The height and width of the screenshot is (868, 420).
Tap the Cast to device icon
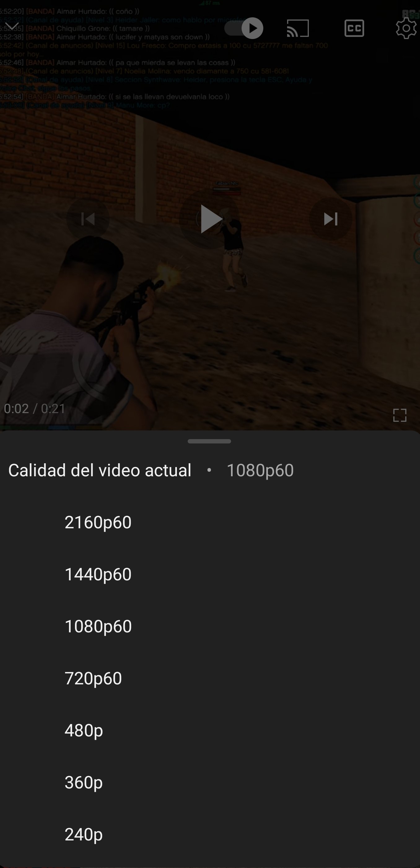click(x=298, y=28)
